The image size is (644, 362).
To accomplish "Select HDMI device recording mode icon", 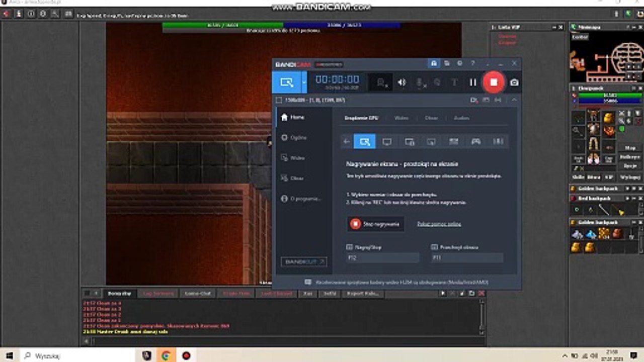I will [453, 142].
